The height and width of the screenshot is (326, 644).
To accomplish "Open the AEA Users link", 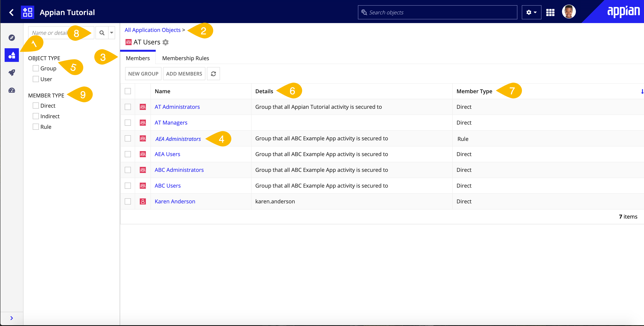I will click(x=167, y=154).
